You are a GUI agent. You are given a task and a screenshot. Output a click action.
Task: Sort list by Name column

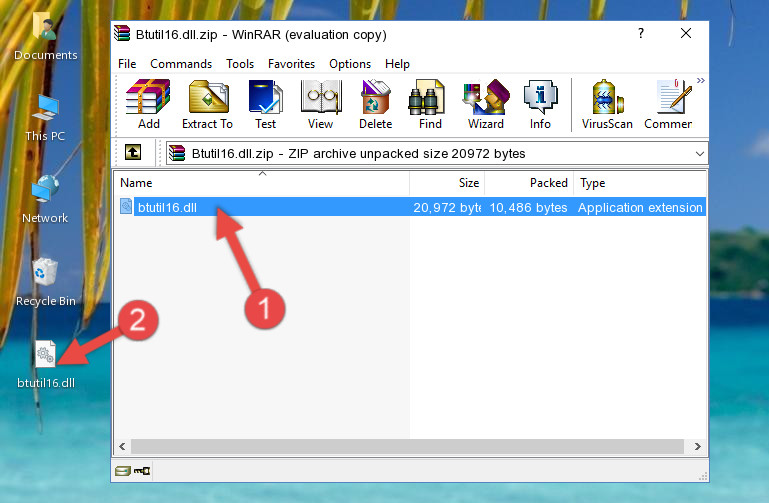(262, 183)
